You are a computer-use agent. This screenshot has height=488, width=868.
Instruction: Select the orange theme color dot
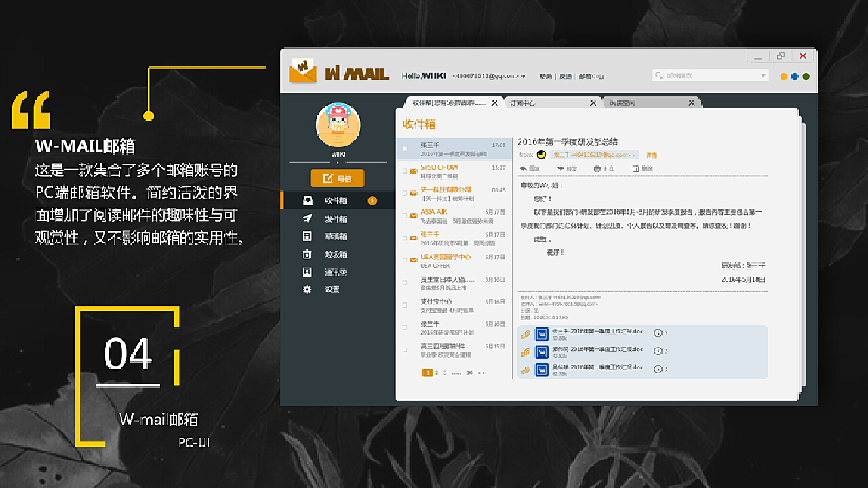coord(783,77)
